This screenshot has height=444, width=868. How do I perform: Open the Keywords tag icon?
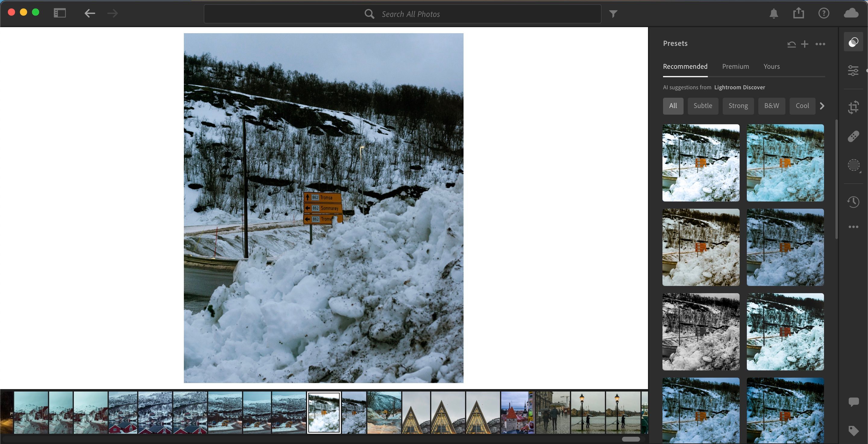(x=853, y=430)
